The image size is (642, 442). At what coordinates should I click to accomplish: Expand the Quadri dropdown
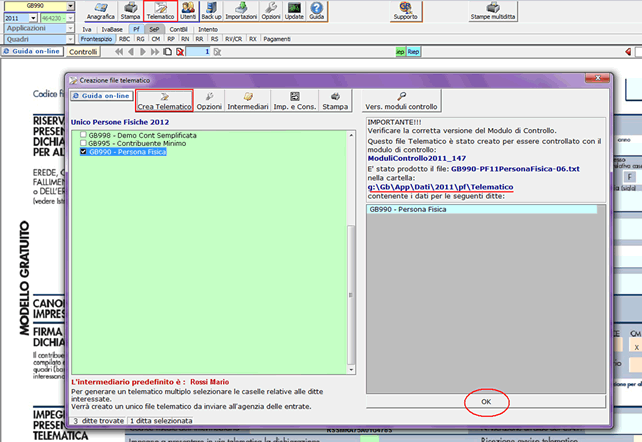click(70, 39)
